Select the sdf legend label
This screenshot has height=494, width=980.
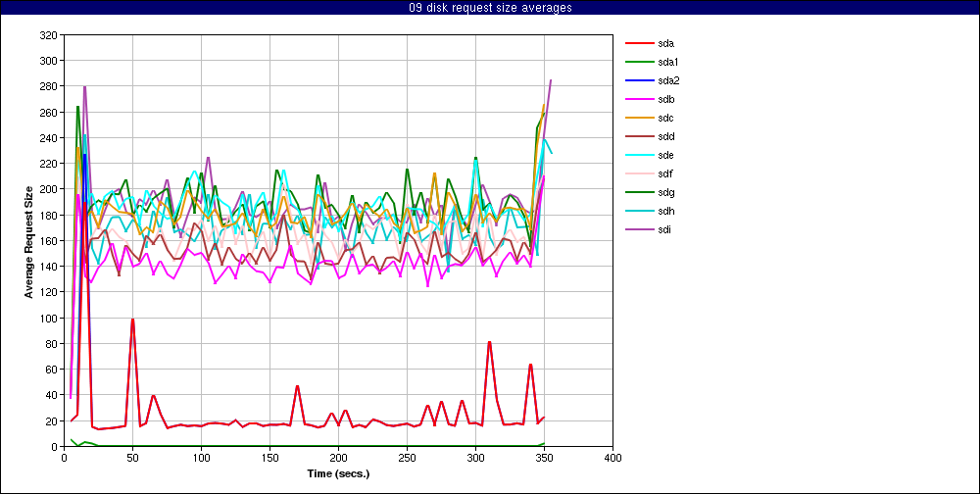665,173
